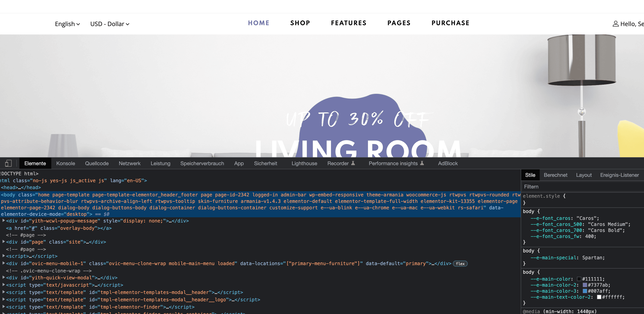Select the highlighted body element node
644x314 pixels.
point(260,204)
